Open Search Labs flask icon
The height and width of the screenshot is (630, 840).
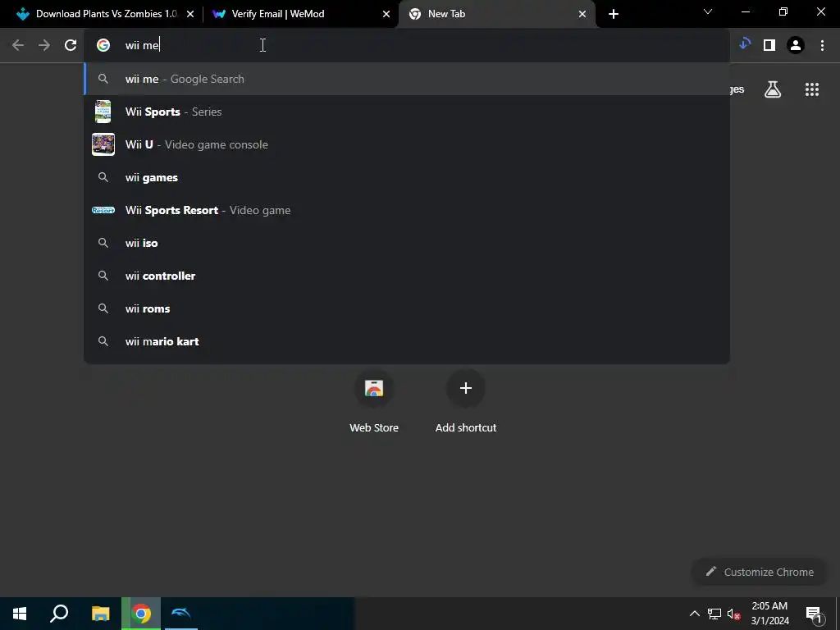coord(773,89)
